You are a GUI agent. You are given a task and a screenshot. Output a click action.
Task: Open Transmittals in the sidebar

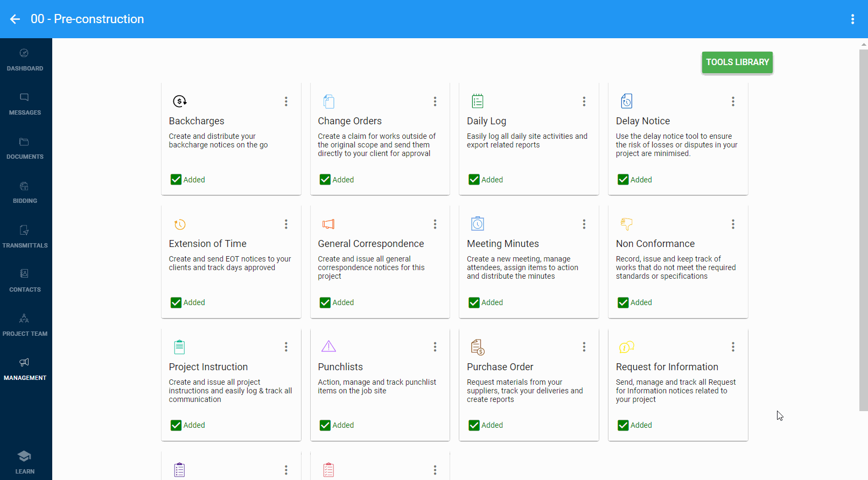pyautogui.click(x=25, y=237)
